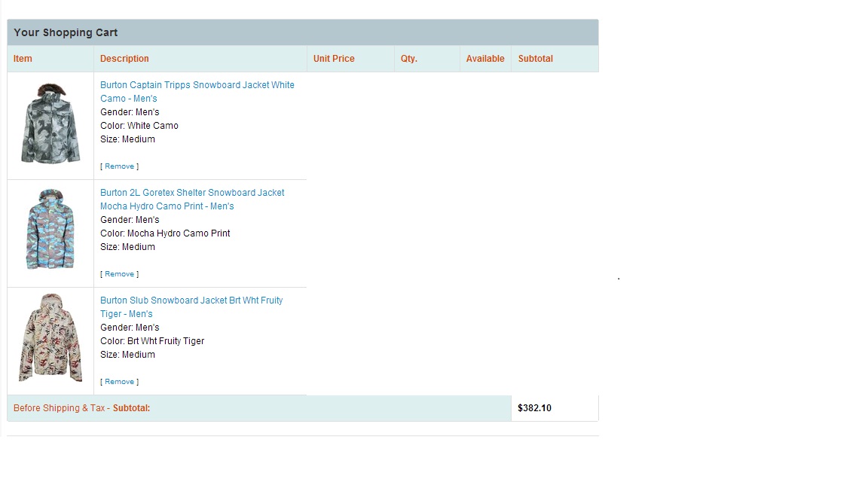Click the Item column header
The width and height of the screenshot is (868, 488).
[23, 59]
